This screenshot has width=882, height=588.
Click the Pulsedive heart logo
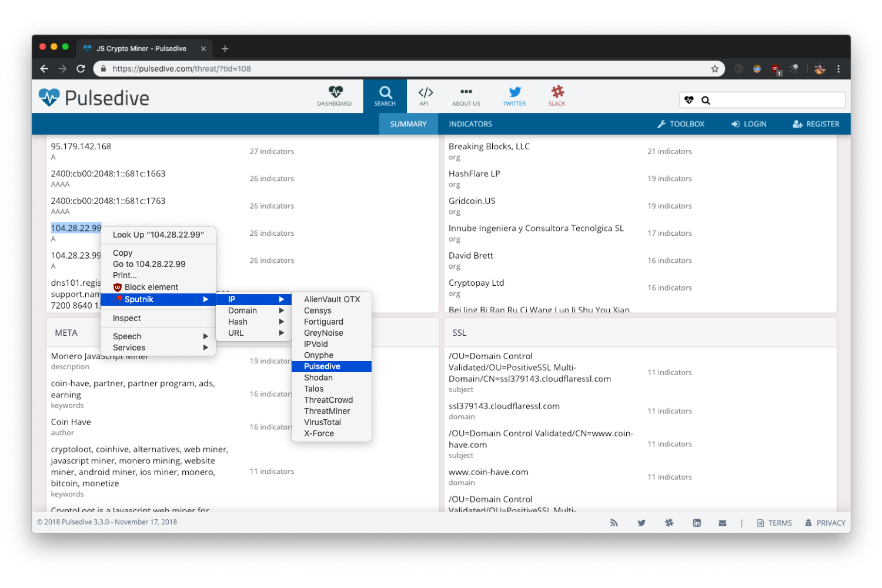pos(49,97)
